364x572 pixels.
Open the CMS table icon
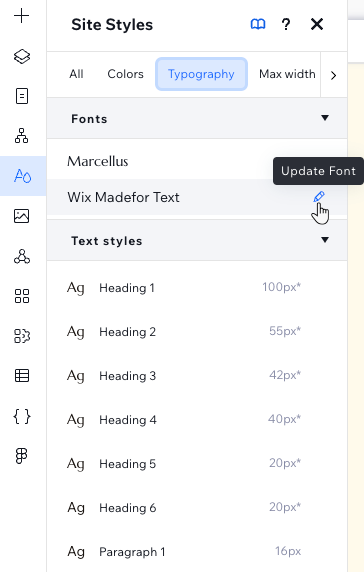(22, 376)
